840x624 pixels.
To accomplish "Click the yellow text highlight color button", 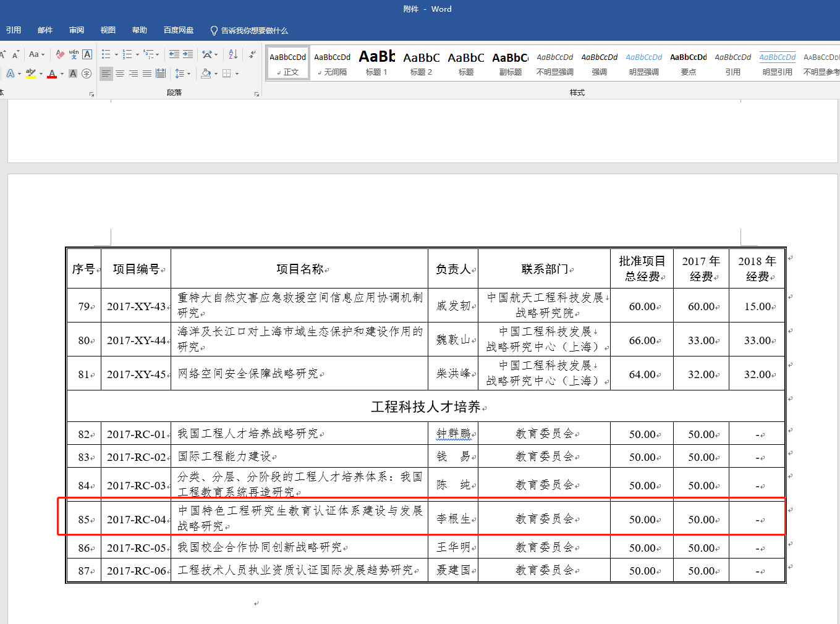I will 30,74.
